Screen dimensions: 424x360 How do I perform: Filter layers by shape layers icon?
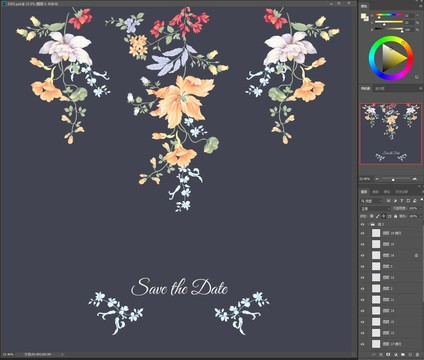click(408, 201)
